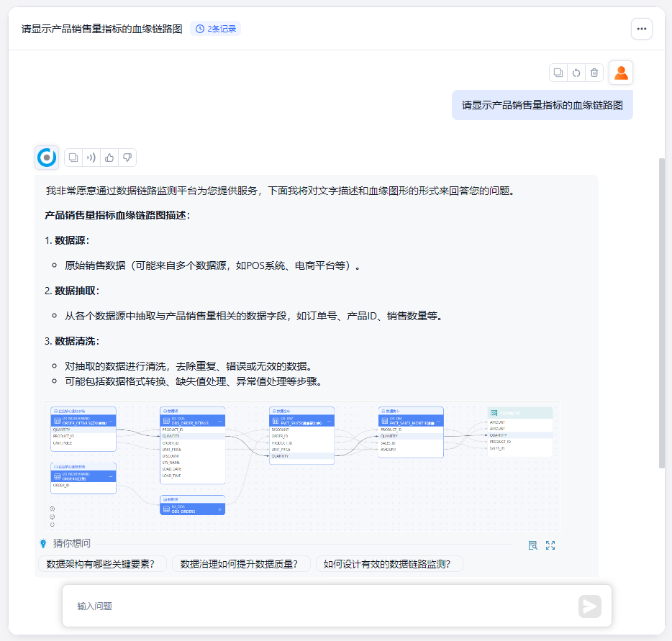Copy the assistant's response
The height and width of the screenshot is (641, 672).
tap(73, 158)
